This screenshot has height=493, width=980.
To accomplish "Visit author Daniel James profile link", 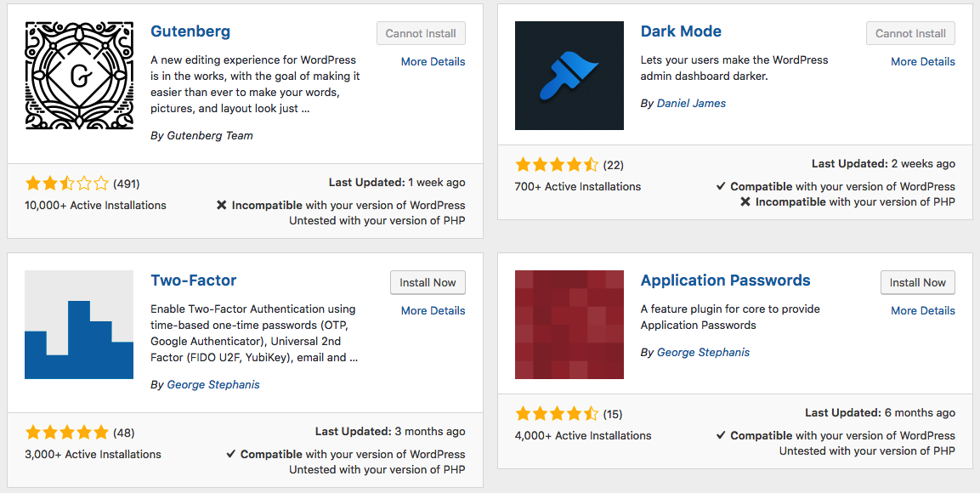I will (691, 103).
